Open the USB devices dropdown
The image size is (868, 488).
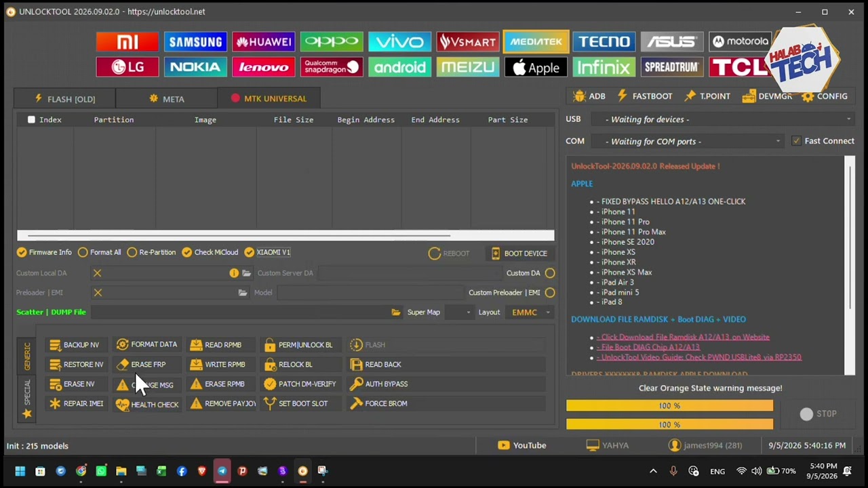(x=723, y=119)
